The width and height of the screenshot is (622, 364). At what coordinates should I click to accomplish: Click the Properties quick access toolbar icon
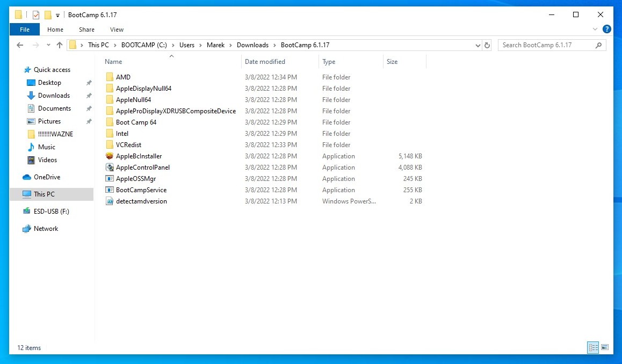click(x=35, y=15)
